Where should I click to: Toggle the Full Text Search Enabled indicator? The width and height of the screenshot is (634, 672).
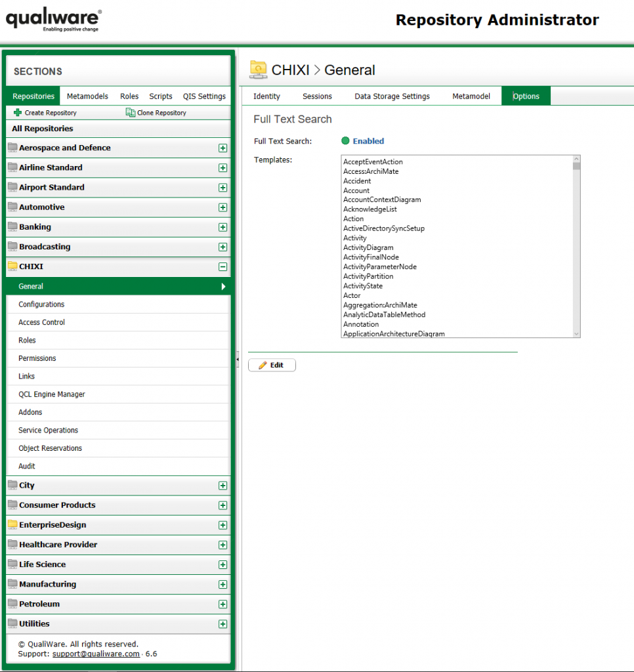coord(345,141)
